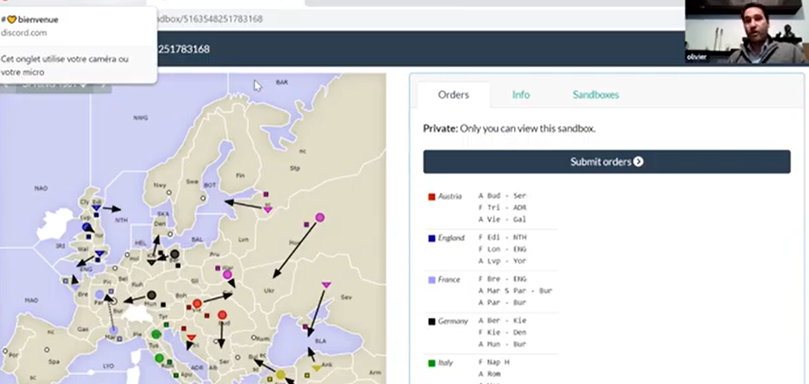Click the NWG sea label on map
The width and height of the screenshot is (809, 384).
(140, 118)
